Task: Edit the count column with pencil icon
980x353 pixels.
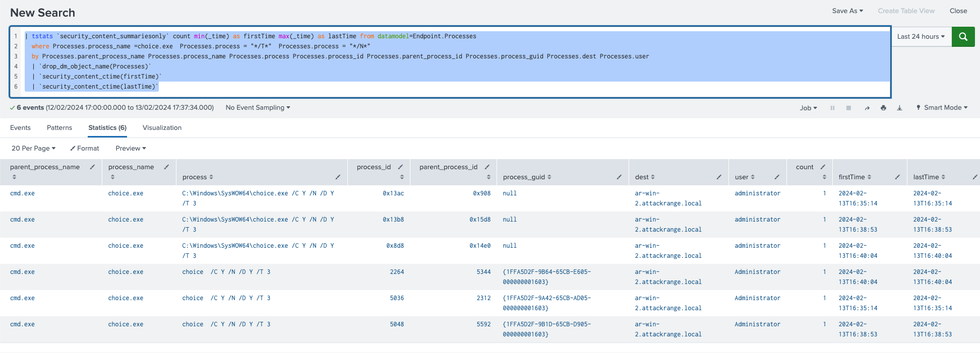Action: (823, 167)
